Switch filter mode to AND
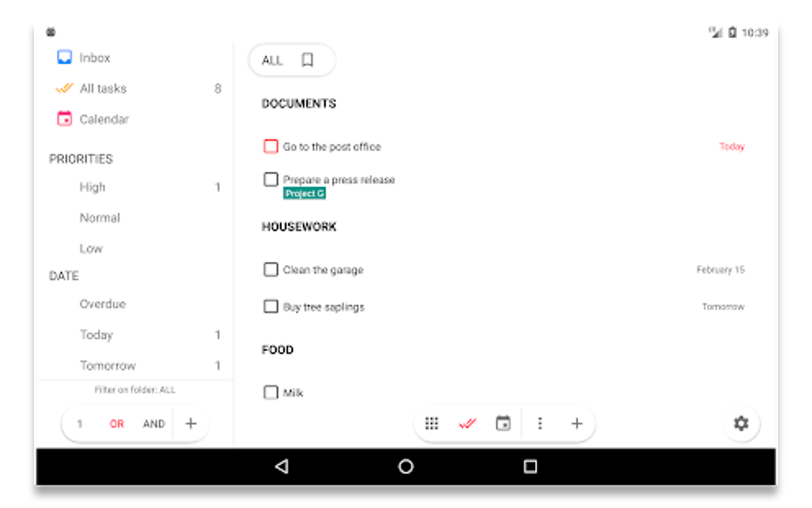 (x=154, y=424)
